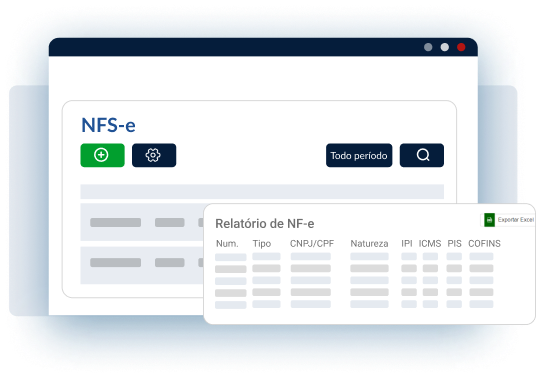Select the Natureza column header
Image resolution: width=536 pixels, height=379 pixels.
point(369,244)
